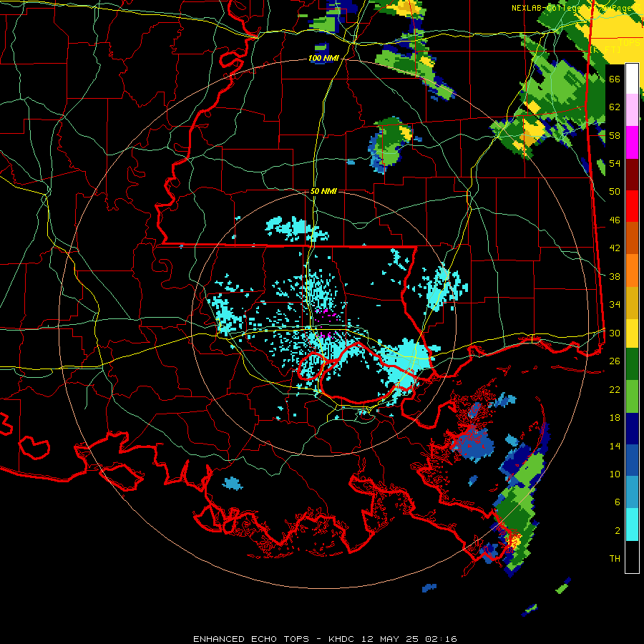Click the legend value '26'

(x=615, y=361)
